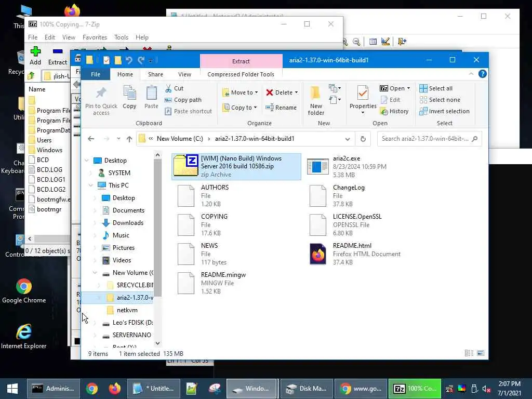Select BCD.LOG in 7-Zip file list
The height and width of the screenshot is (399, 532).
pyautogui.click(x=49, y=170)
